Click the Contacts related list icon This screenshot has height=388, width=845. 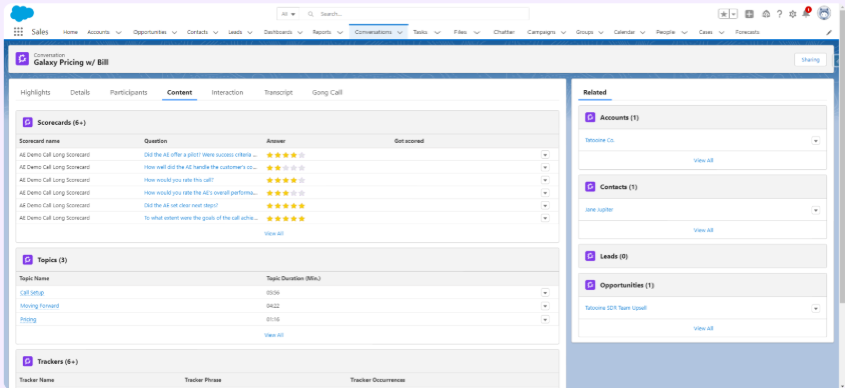click(x=590, y=186)
